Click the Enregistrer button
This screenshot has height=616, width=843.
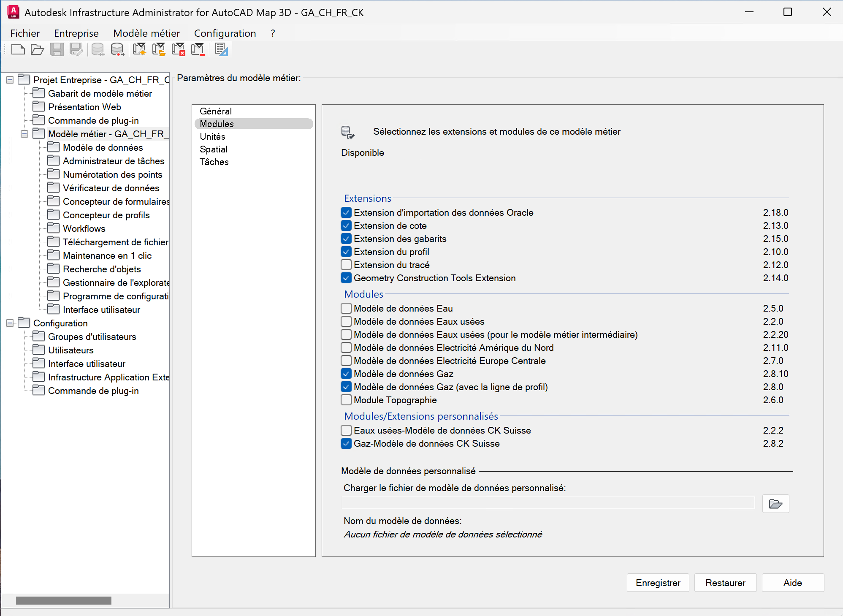pyautogui.click(x=658, y=583)
